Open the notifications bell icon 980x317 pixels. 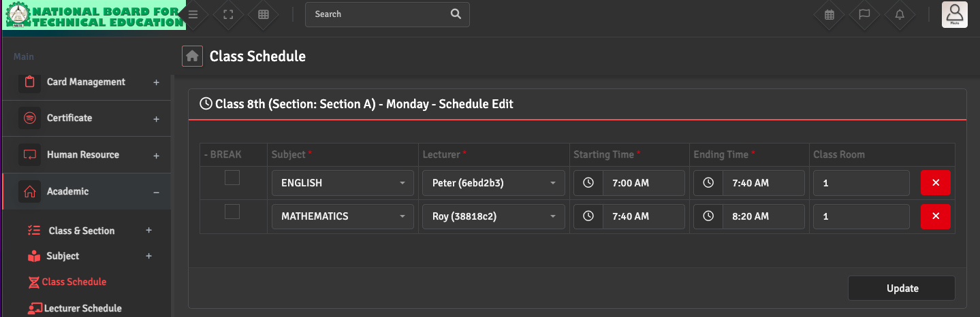pos(900,14)
